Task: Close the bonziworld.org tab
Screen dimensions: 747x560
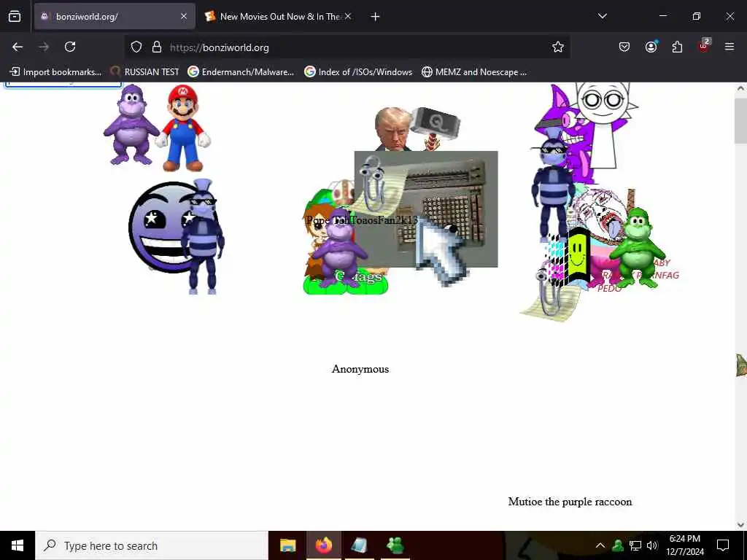Action: (184, 16)
